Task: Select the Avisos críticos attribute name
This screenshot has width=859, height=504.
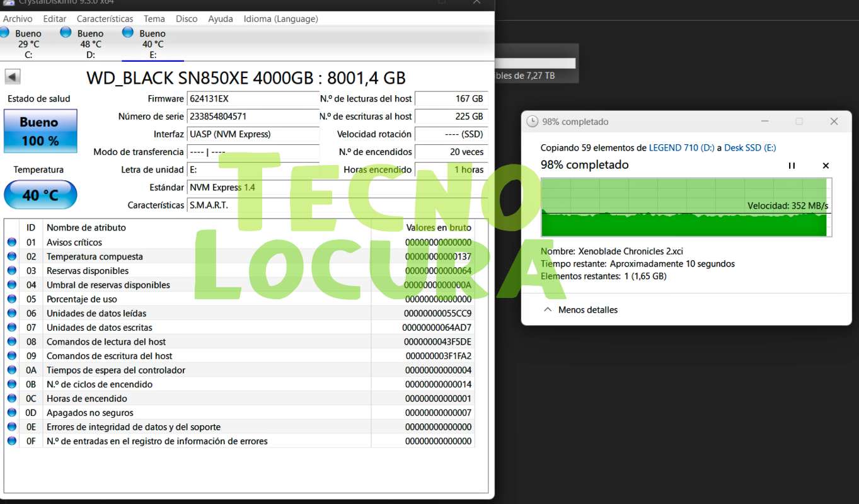Action: tap(74, 243)
